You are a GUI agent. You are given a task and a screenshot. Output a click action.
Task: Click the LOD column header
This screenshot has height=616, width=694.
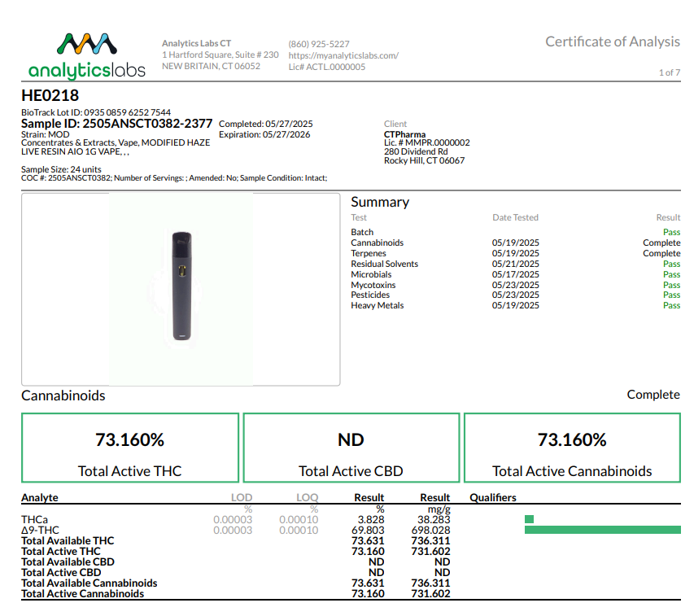coord(242,497)
